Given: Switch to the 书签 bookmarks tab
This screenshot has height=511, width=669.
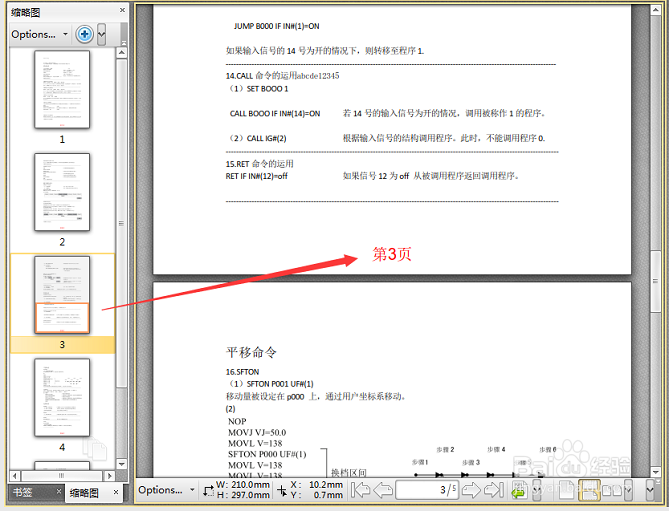Looking at the screenshot, I should point(23,493).
